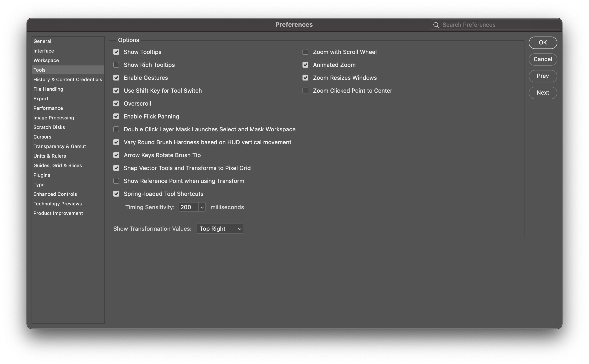Switch to Technology Previews category

[58, 204]
